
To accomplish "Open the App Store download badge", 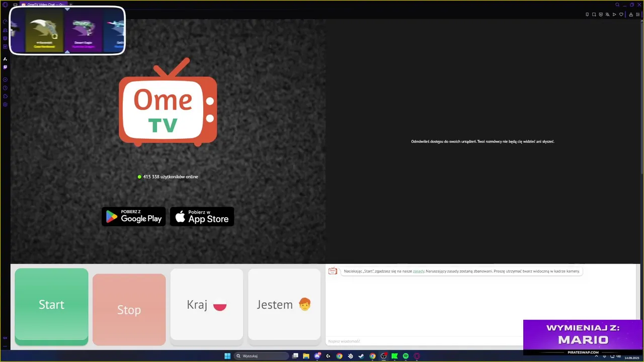I will pos(202,217).
